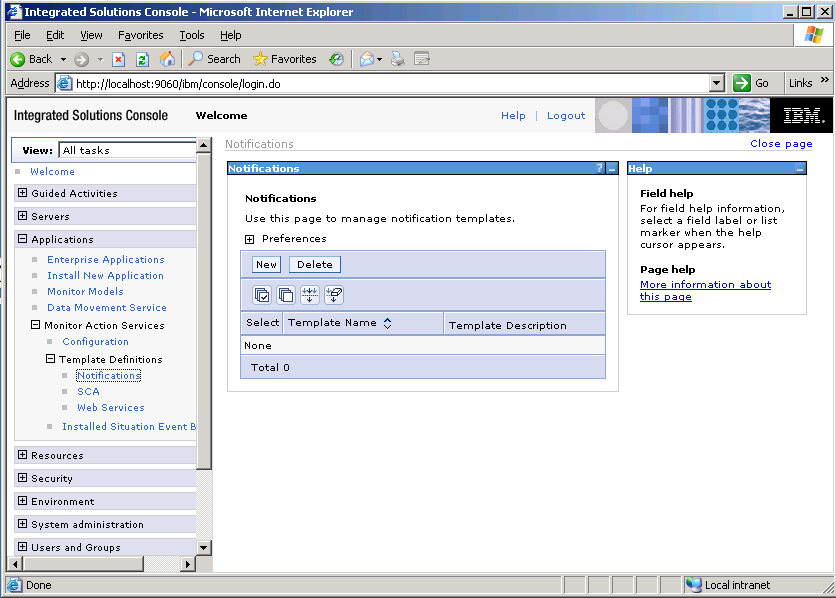The width and height of the screenshot is (836, 598).
Task: Minimize the Notifications portlet
Action: [612, 168]
